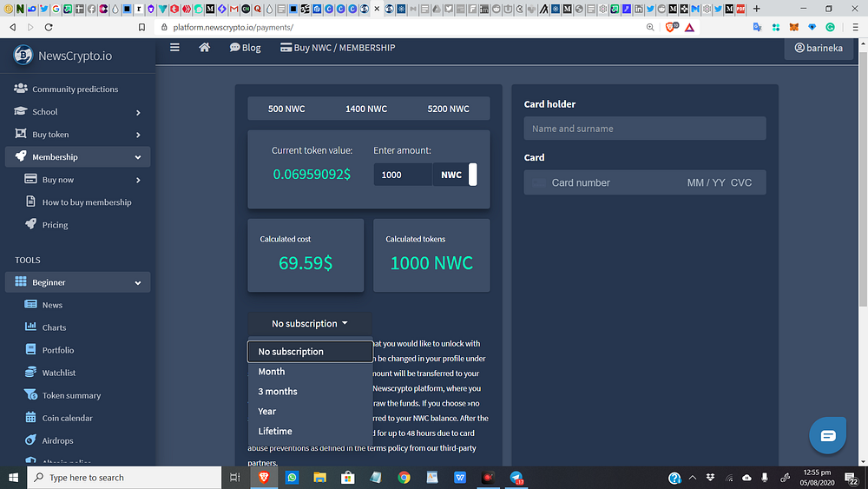The image size is (868, 489).
Task: Open the Windows notification center
Action: point(852,478)
